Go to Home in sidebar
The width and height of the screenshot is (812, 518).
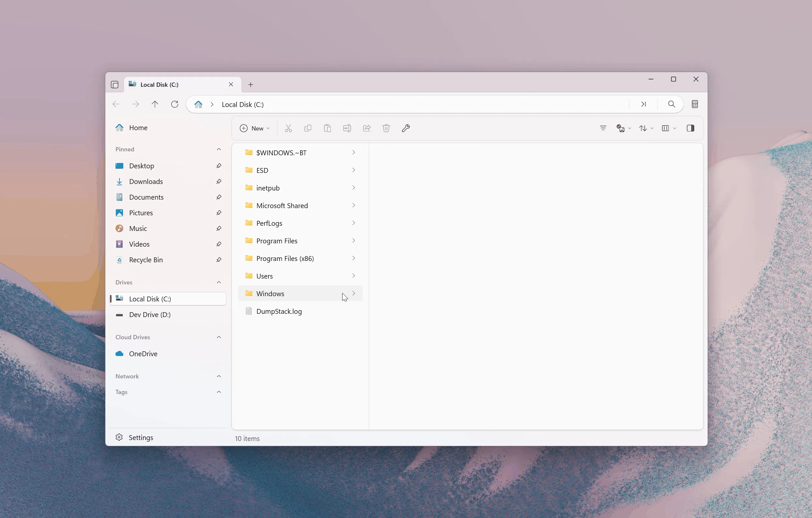pyautogui.click(x=138, y=128)
